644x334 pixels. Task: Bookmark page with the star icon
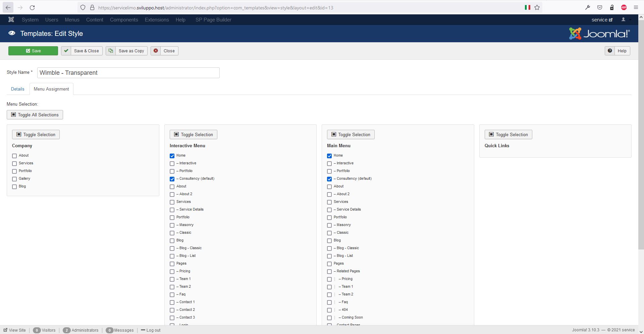coord(537,8)
